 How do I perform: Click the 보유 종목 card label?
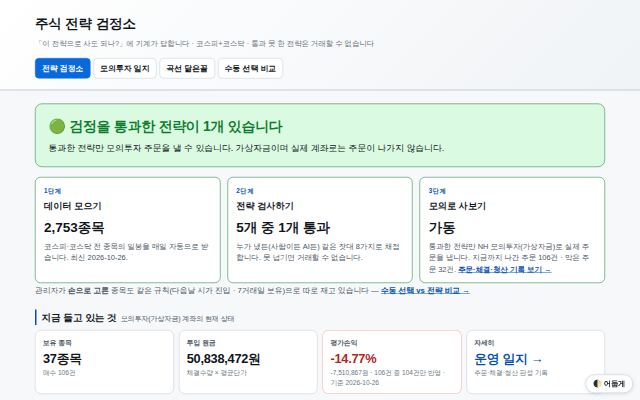57,343
